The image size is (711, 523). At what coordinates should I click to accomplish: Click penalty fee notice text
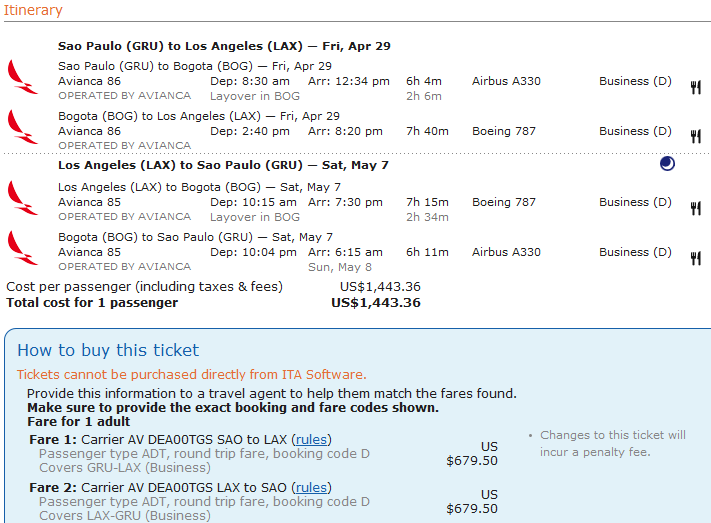pos(612,443)
